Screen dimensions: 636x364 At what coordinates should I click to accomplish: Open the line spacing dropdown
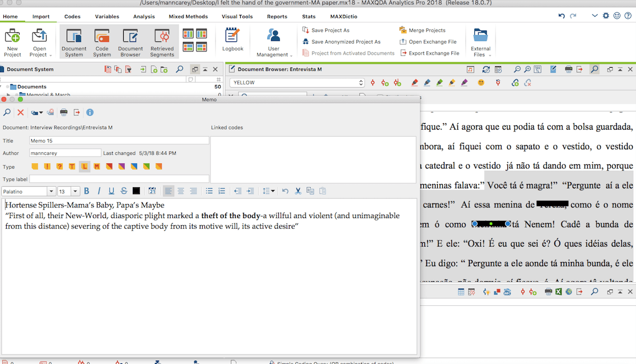click(x=268, y=191)
